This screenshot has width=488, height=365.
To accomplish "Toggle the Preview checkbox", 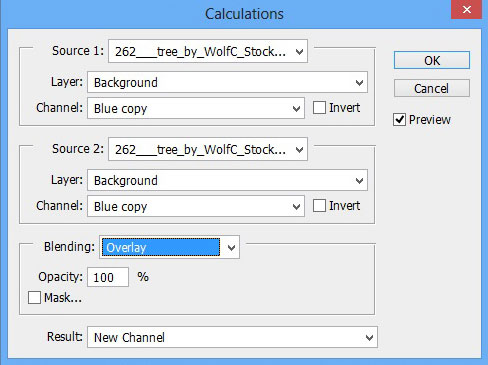I will pos(399,120).
